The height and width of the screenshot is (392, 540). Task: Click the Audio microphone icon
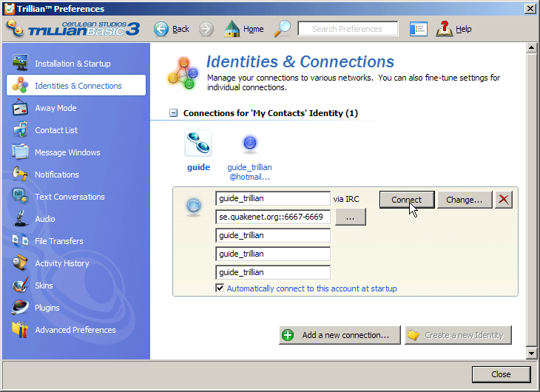[x=20, y=218]
